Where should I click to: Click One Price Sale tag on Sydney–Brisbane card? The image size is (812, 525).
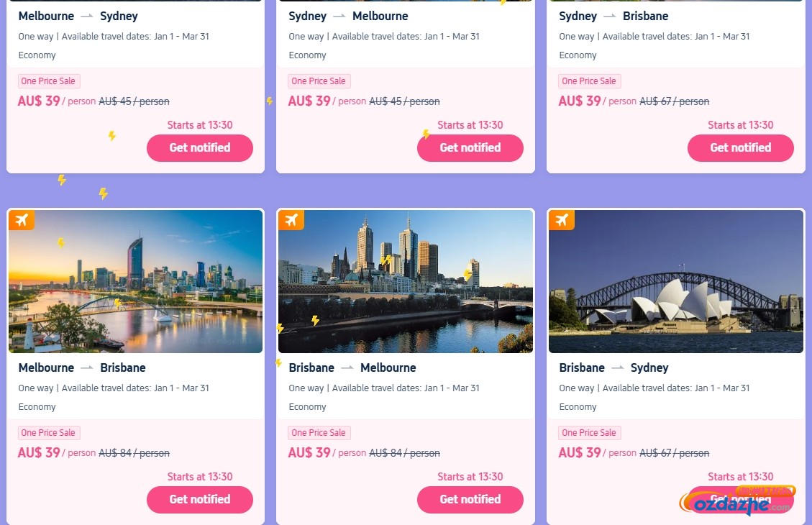pyautogui.click(x=589, y=81)
